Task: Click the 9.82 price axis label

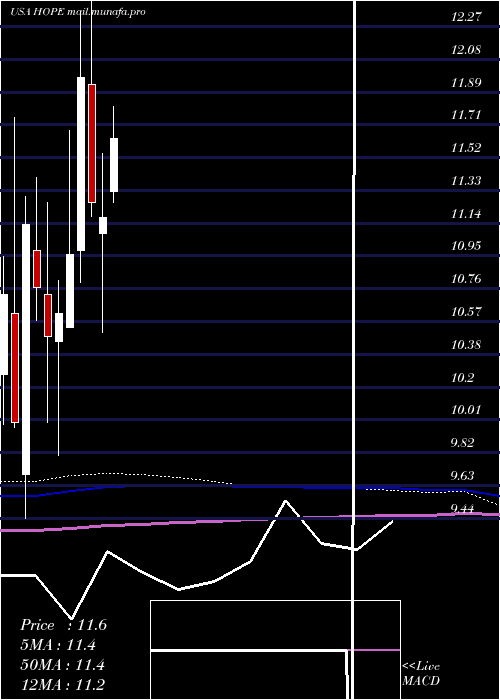Action: [x=462, y=443]
